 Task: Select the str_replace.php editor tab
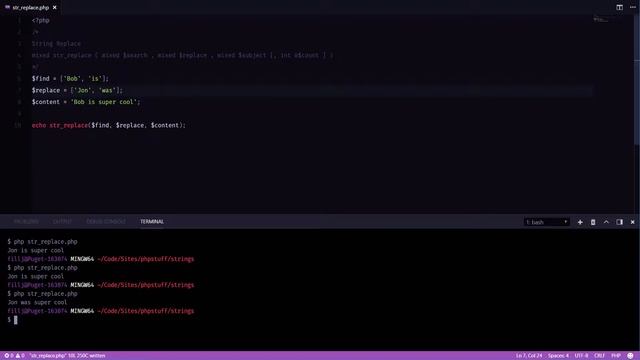click(30, 7)
